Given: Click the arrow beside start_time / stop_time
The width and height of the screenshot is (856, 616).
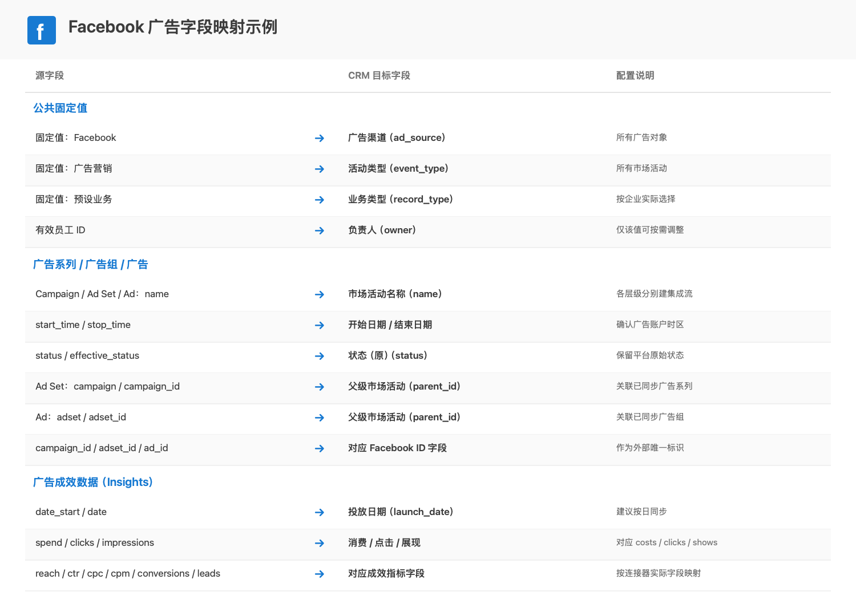Looking at the screenshot, I should [320, 325].
